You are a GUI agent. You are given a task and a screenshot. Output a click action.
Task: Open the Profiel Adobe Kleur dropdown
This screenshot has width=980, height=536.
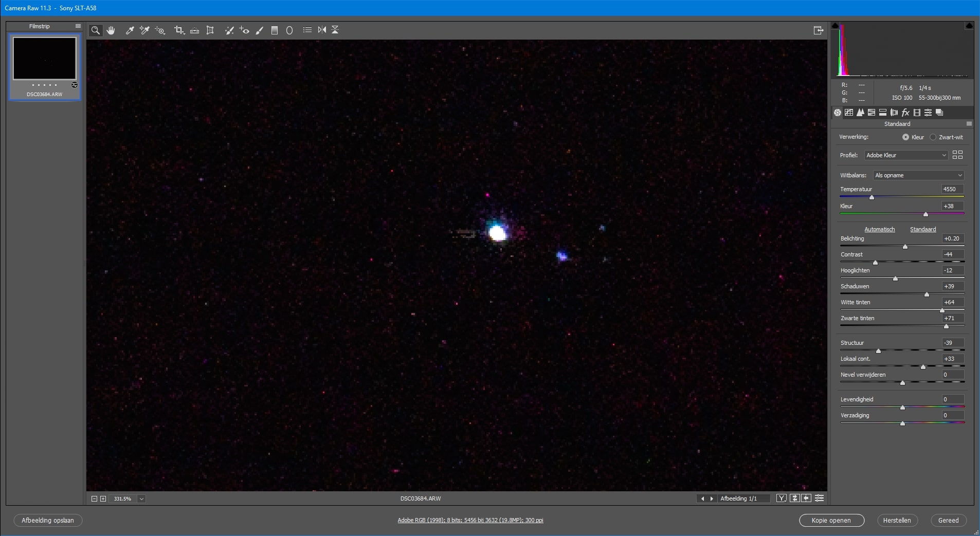905,155
